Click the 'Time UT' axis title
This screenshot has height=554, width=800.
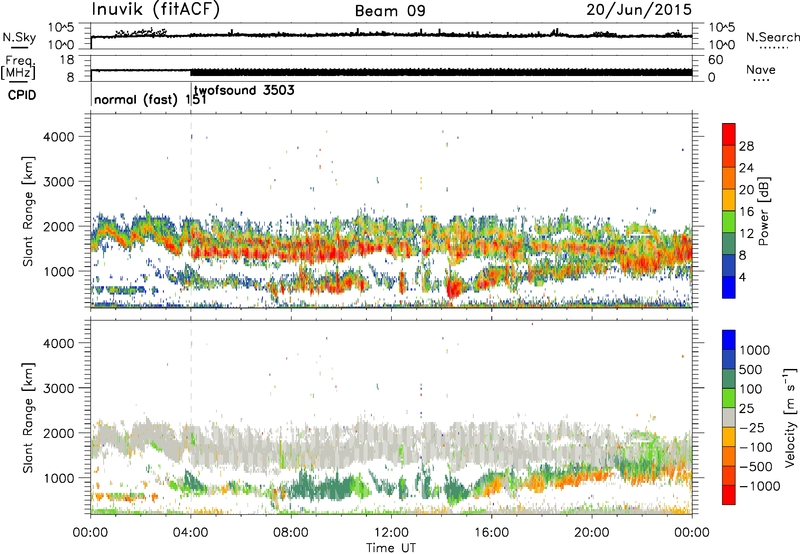(x=391, y=548)
